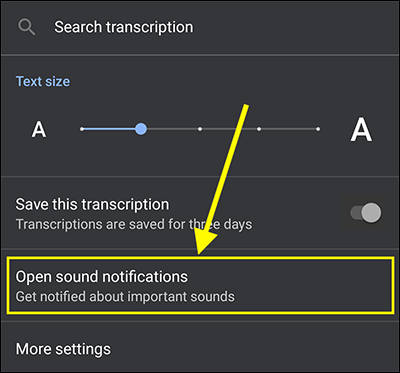Toggle the Save this transcription switch
The height and width of the screenshot is (373, 400).
click(366, 213)
